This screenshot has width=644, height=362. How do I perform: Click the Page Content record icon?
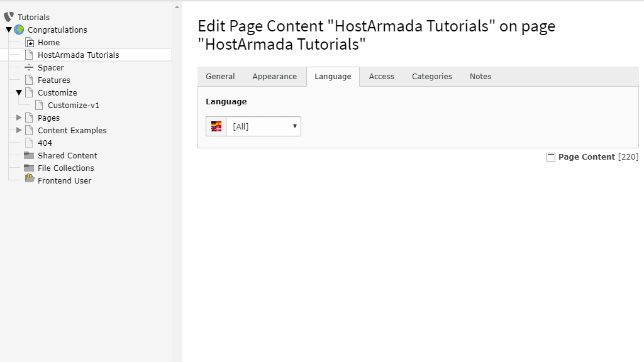pyautogui.click(x=551, y=157)
